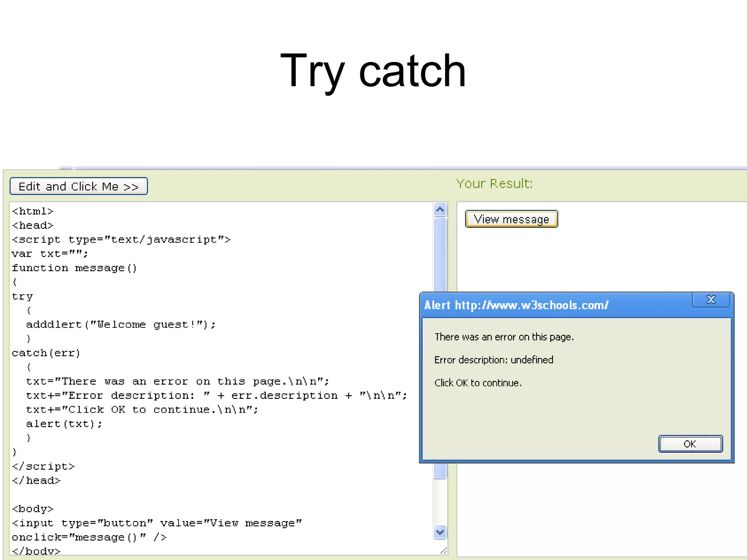Click the txt+="Error description: " code line

click(217, 395)
